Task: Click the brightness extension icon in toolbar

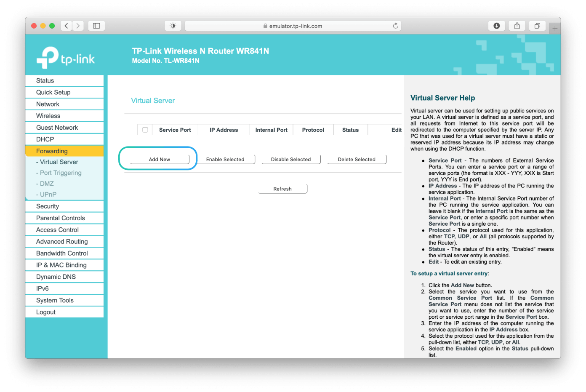Action: 173,26
